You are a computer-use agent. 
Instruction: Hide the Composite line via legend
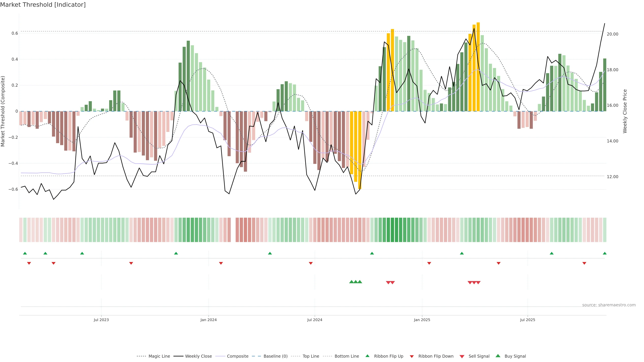[237, 356]
